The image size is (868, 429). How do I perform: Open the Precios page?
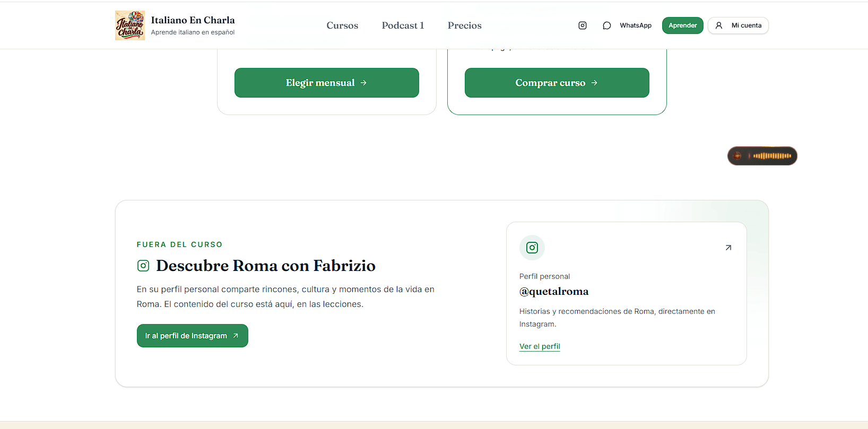click(465, 25)
